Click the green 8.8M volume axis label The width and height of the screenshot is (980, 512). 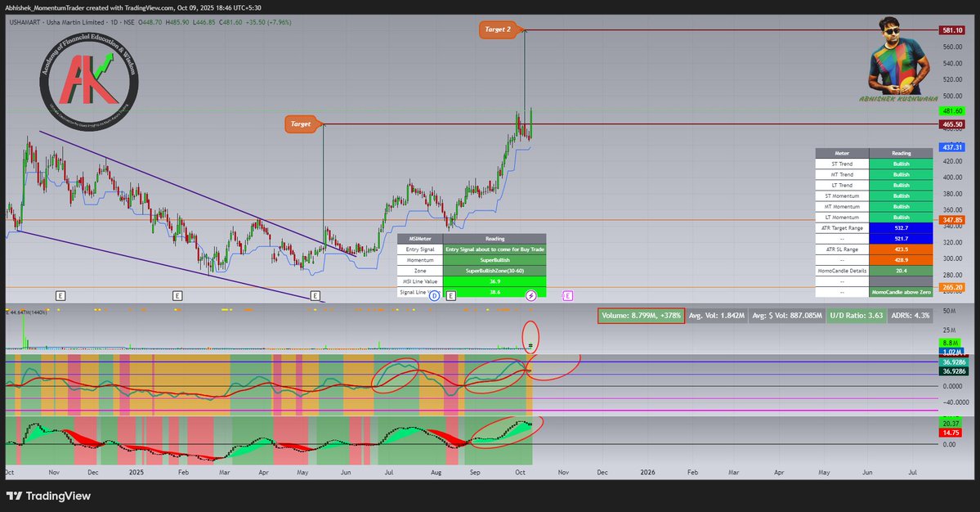[x=951, y=344]
